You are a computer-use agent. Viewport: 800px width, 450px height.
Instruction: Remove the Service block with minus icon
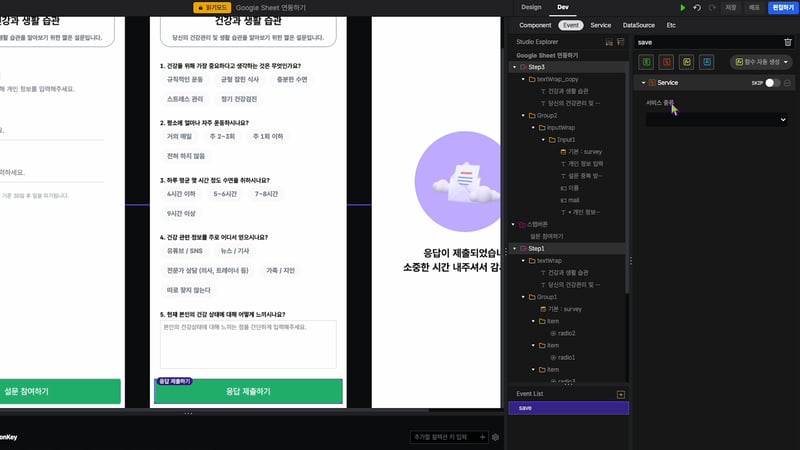787,83
